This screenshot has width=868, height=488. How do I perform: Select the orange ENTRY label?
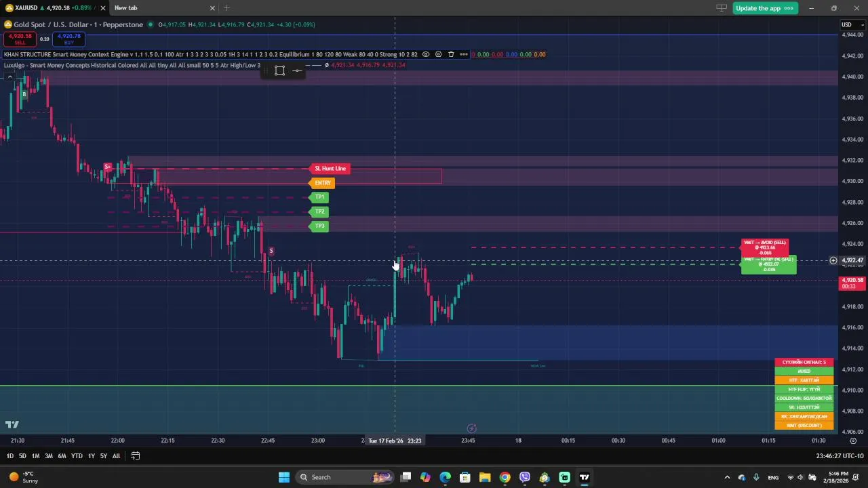point(322,183)
